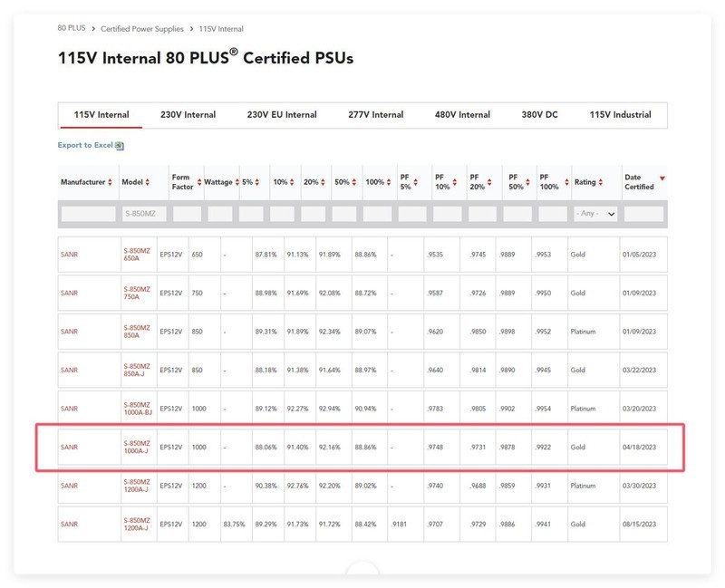This screenshot has height=588, width=725.
Task: Open the Rating filter dropdown
Action: click(x=595, y=214)
